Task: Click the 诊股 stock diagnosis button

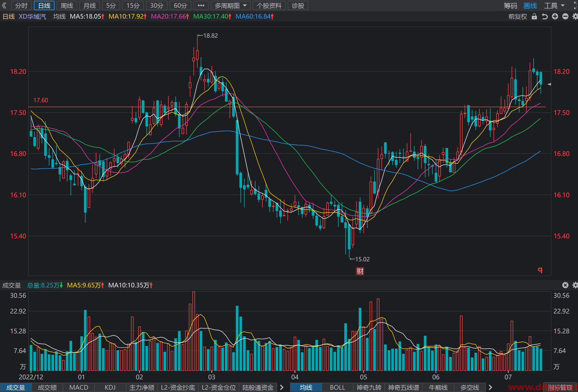Action: coord(298,5)
